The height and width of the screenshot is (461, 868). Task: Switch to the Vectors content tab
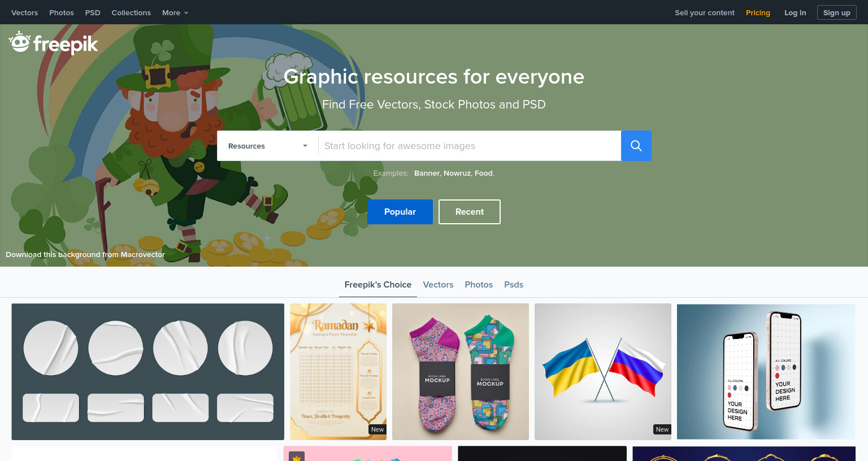438,285
